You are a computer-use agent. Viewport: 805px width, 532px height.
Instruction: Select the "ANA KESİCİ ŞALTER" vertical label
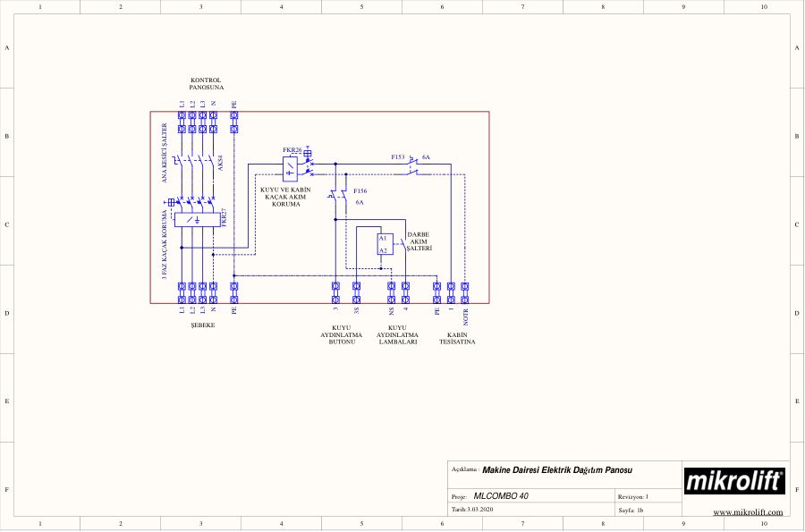[165, 153]
